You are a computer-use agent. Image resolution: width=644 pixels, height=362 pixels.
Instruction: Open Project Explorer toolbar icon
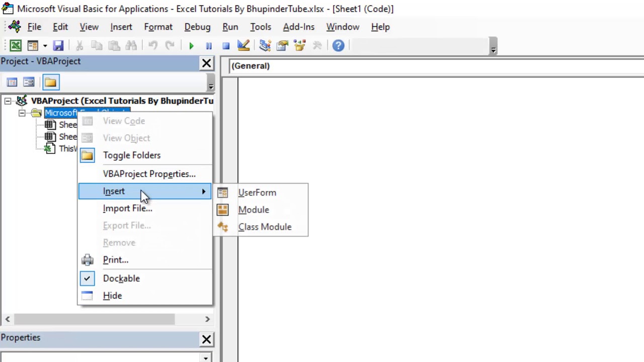pyautogui.click(x=265, y=46)
